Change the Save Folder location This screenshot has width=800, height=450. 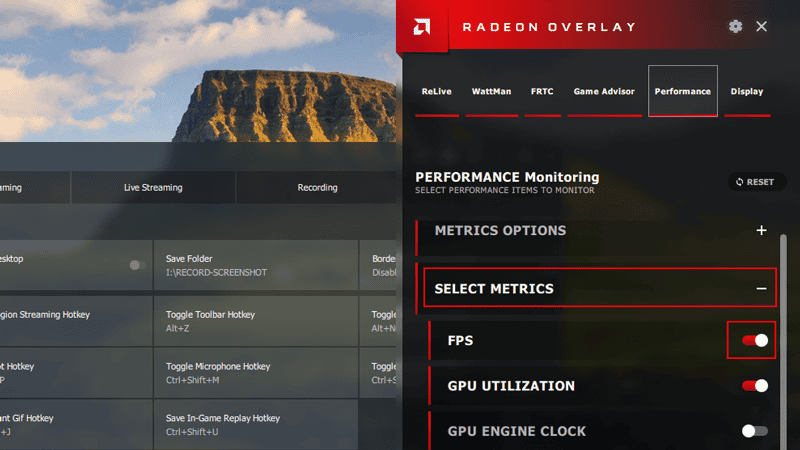pos(255,265)
